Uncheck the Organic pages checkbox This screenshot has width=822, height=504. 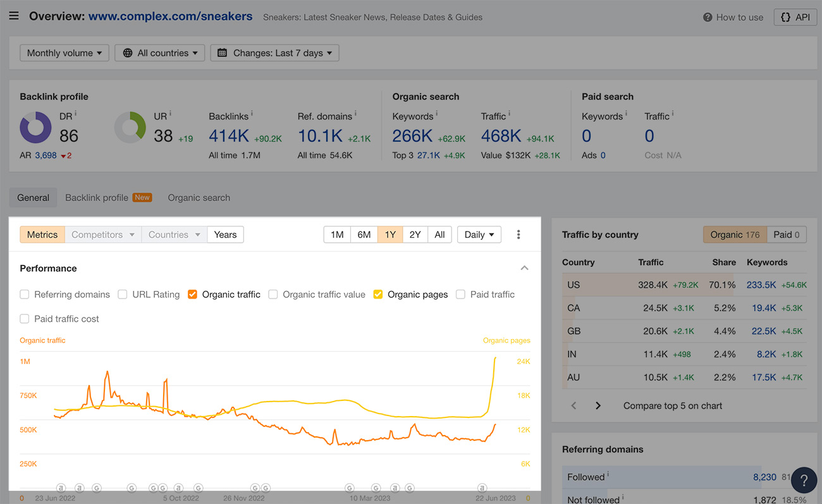(x=378, y=295)
